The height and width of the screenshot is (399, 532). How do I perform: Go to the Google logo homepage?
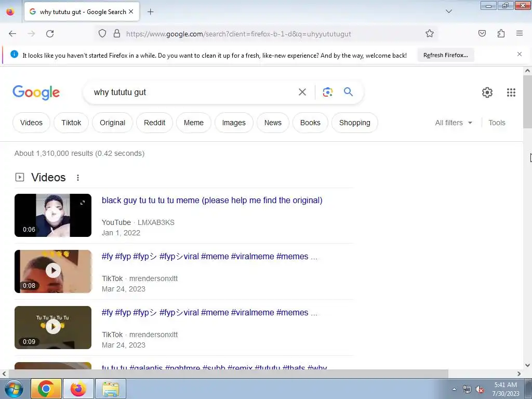(36, 92)
